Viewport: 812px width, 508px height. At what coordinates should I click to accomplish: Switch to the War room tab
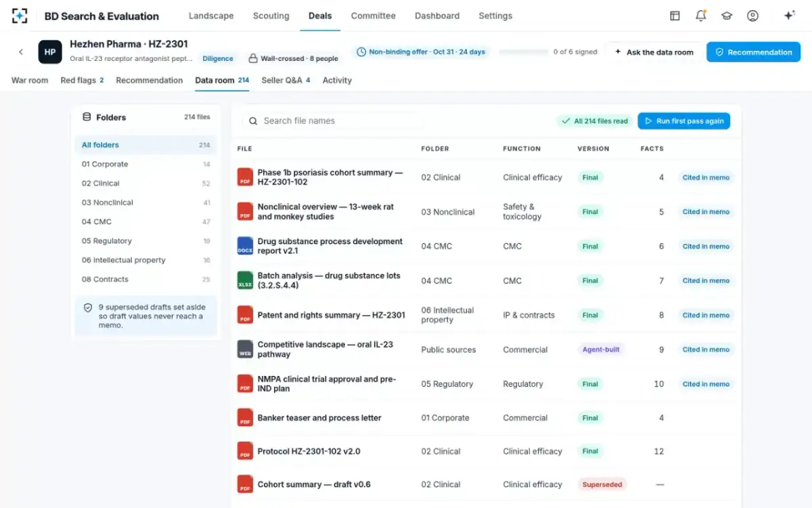pyautogui.click(x=30, y=80)
